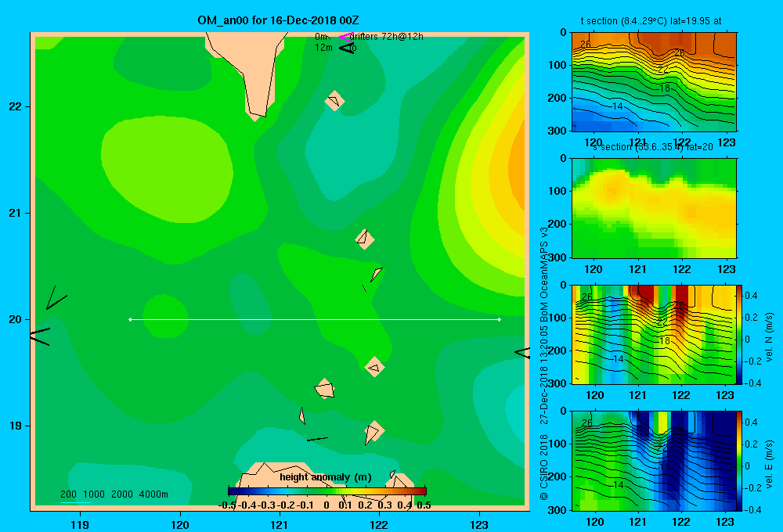783x532 pixels.
Task: Click the vel. N vertical colorbar
Action: tap(740, 334)
